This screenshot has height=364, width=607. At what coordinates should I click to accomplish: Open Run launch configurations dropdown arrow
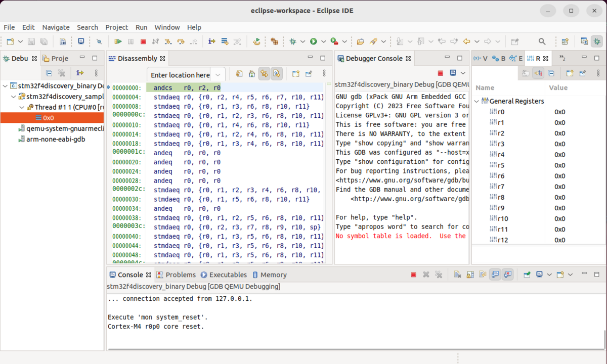click(x=323, y=41)
